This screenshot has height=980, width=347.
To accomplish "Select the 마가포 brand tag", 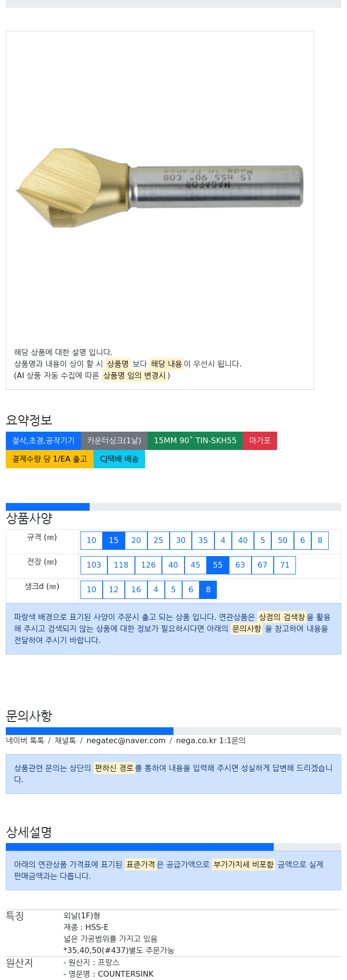I will (260, 441).
